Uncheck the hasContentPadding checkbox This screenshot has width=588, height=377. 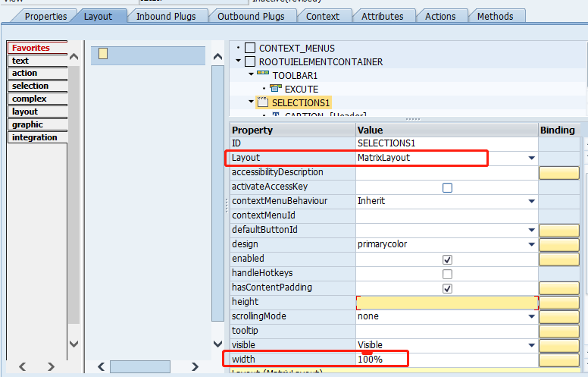point(447,288)
